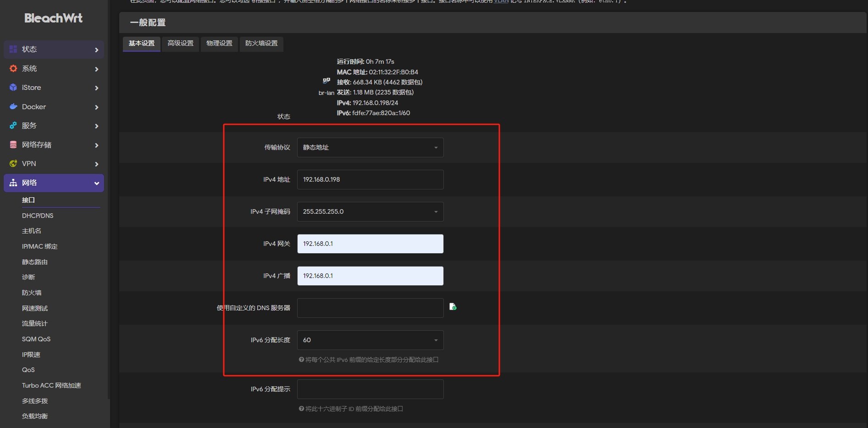Click the 网络存储 database icon
Image resolution: width=868 pixels, height=428 pixels.
(13, 145)
